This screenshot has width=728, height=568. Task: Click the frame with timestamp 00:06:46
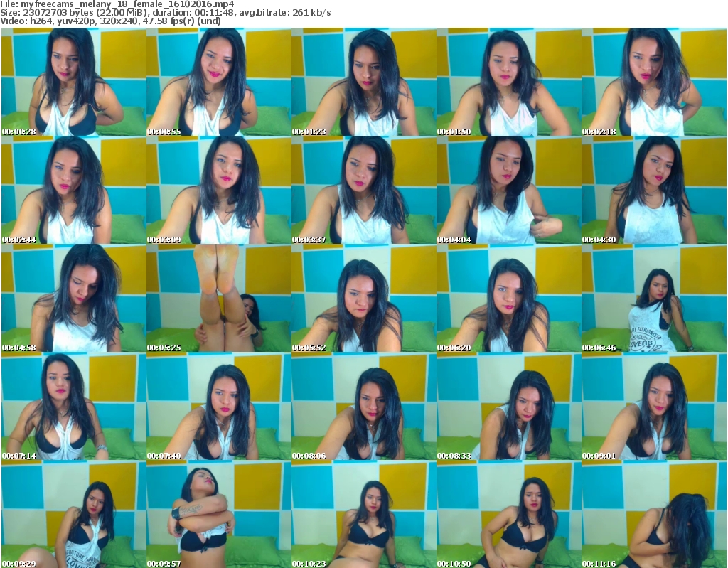[x=653, y=299]
